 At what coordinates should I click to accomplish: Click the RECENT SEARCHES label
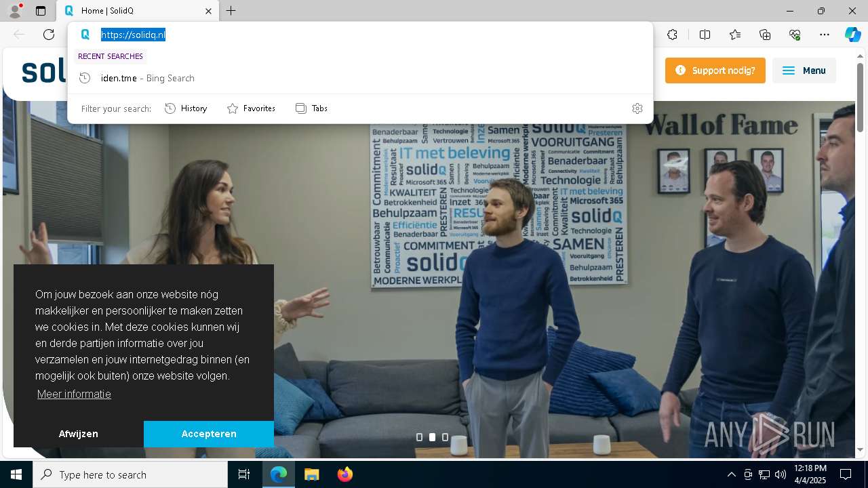pyautogui.click(x=111, y=56)
